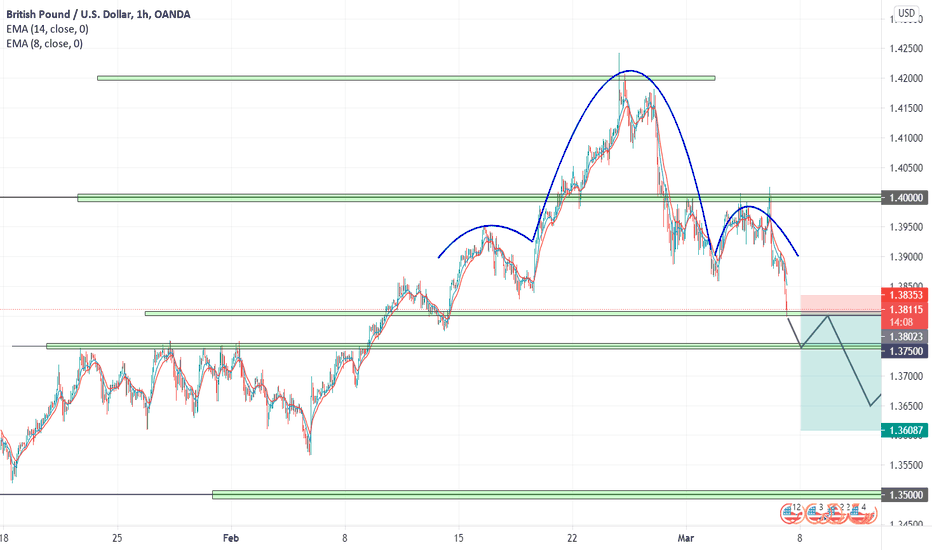Open the US economic event icon labeled 3
This screenshot has height=550, width=932.
(817, 513)
